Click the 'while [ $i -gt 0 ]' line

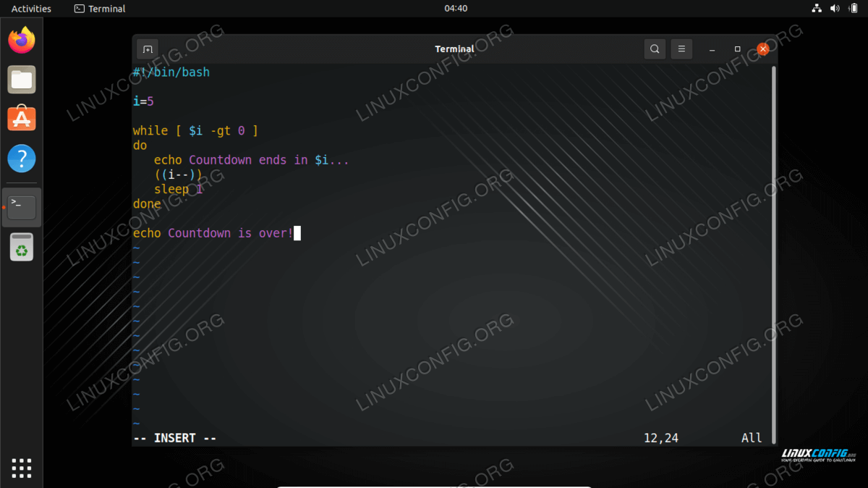(195, 131)
